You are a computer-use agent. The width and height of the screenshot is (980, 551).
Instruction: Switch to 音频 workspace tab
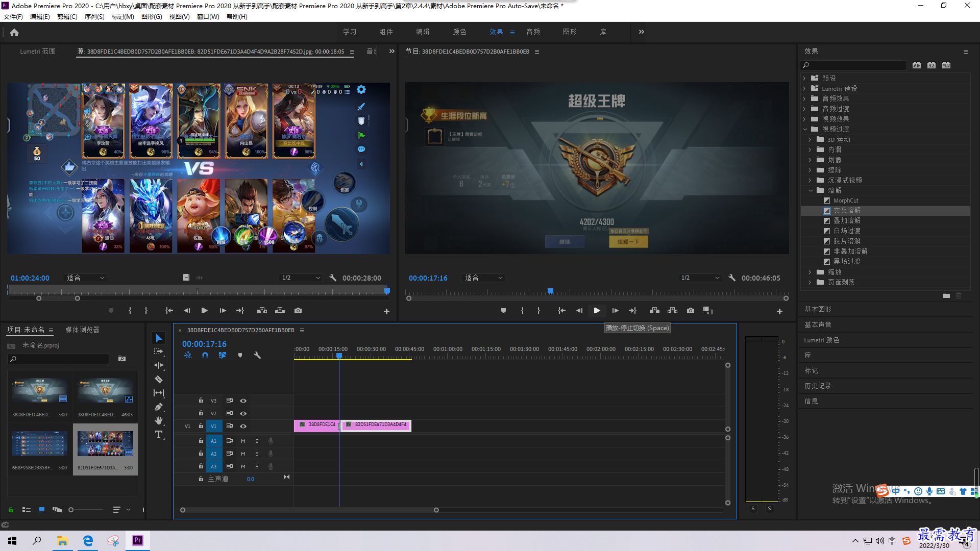point(533,32)
